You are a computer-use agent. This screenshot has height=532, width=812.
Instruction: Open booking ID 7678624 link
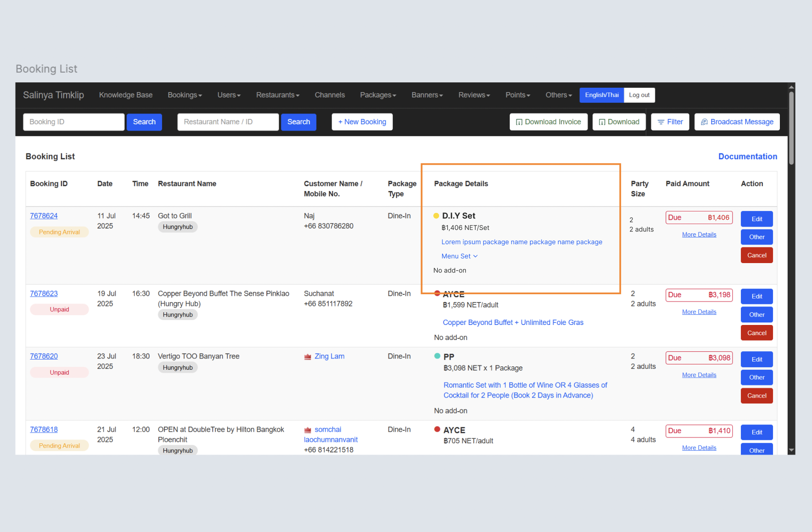click(x=44, y=216)
